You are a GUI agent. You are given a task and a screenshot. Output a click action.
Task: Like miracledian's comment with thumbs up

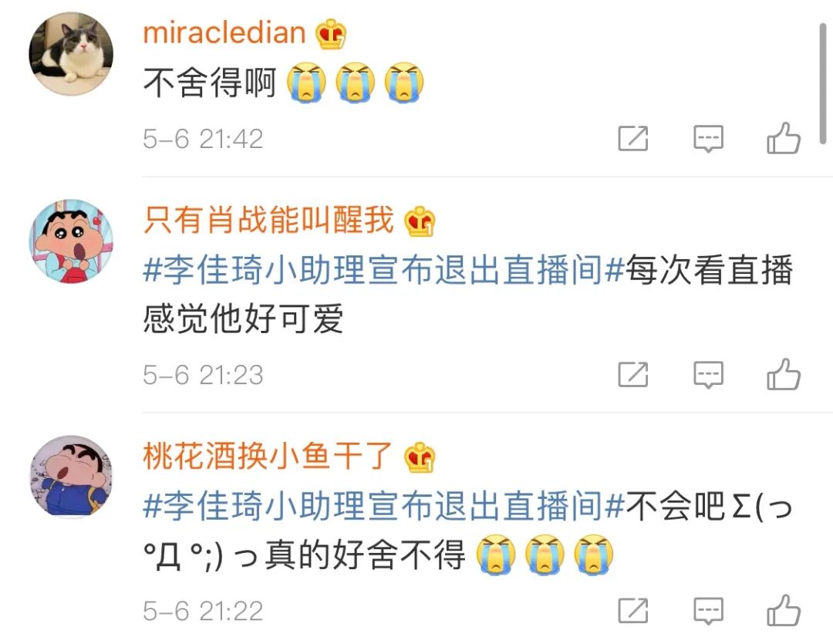point(783,138)
